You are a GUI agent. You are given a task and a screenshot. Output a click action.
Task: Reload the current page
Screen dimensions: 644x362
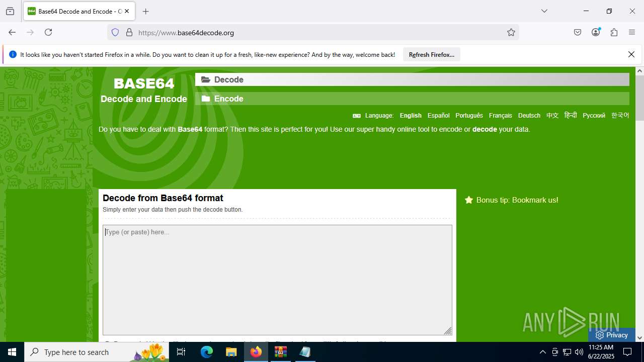pos(48,32)
